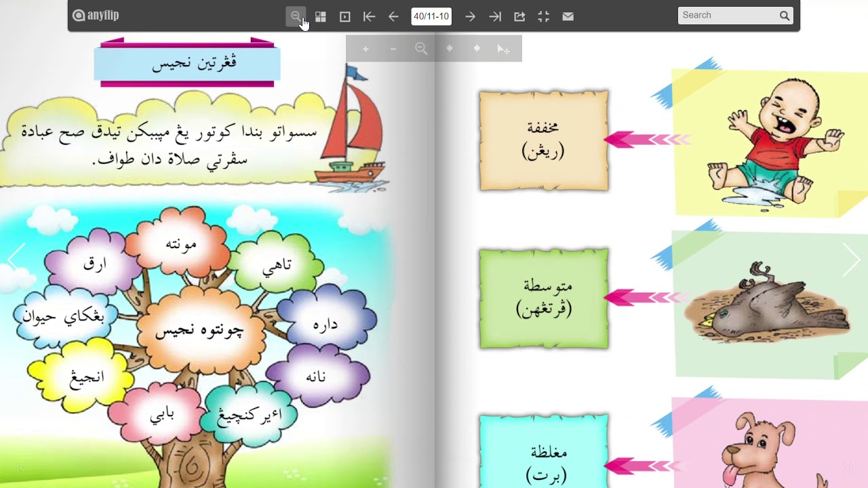
Task: Open the anyflip logo link
Action: tap(96, 16)
